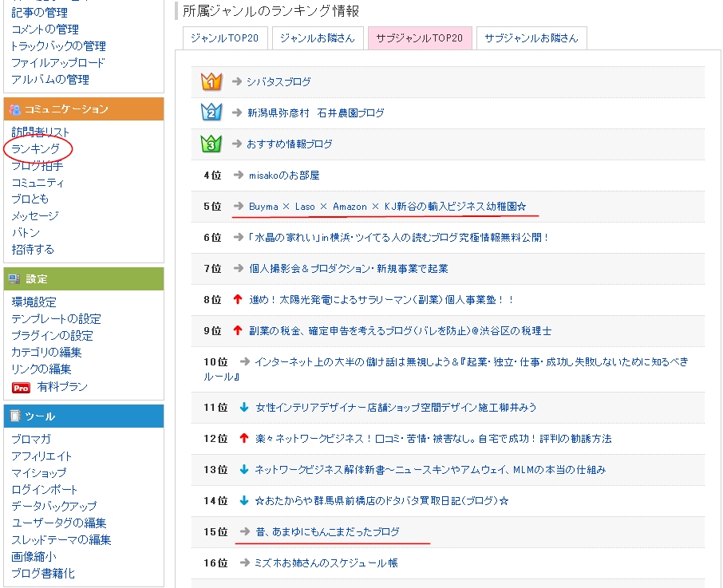Open the シバタスブログ blog link

[x=279, y=81]
